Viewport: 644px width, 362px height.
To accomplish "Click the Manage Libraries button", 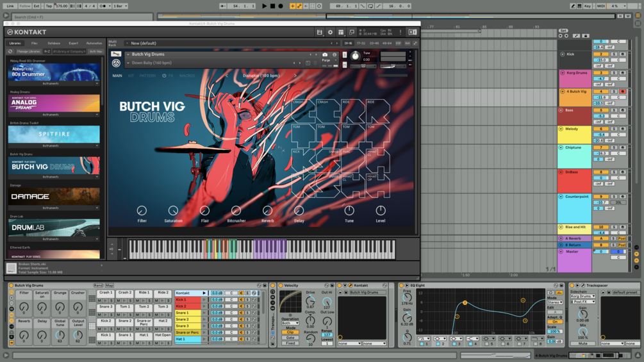I will pos(28,51).
